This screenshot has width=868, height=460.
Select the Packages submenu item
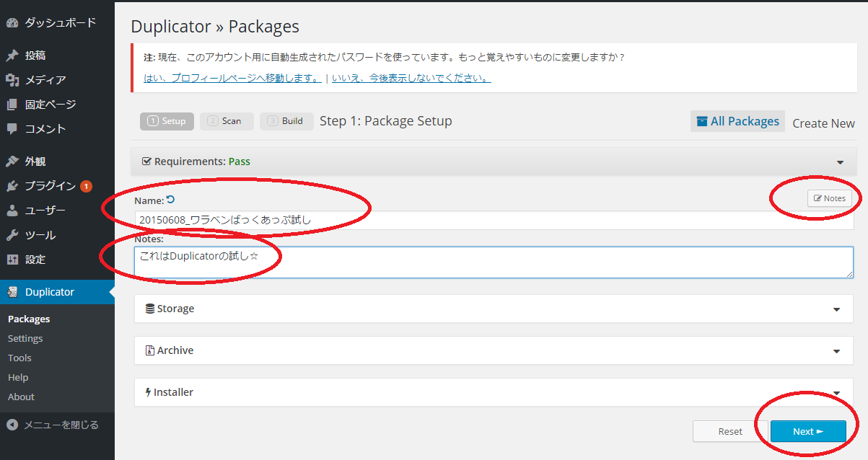click(29, 319)
